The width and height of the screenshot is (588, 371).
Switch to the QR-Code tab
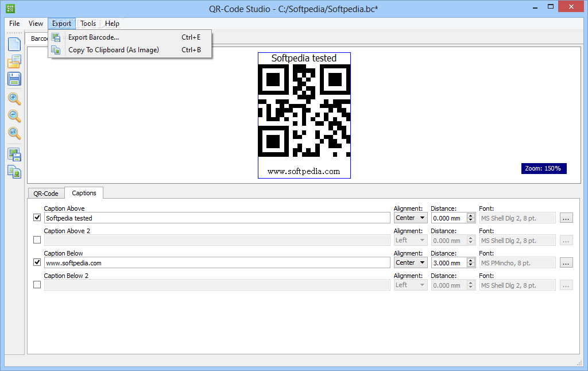[x=46, y=194]
